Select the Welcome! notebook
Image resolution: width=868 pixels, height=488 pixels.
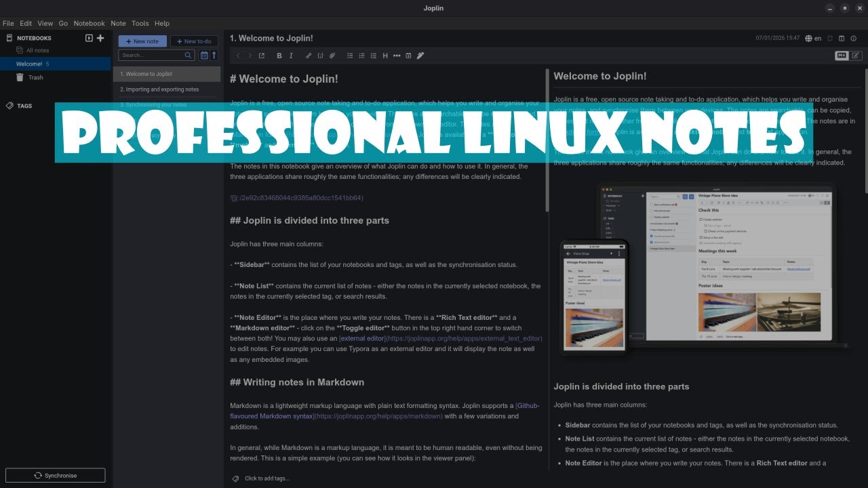[x=56, y=64]
